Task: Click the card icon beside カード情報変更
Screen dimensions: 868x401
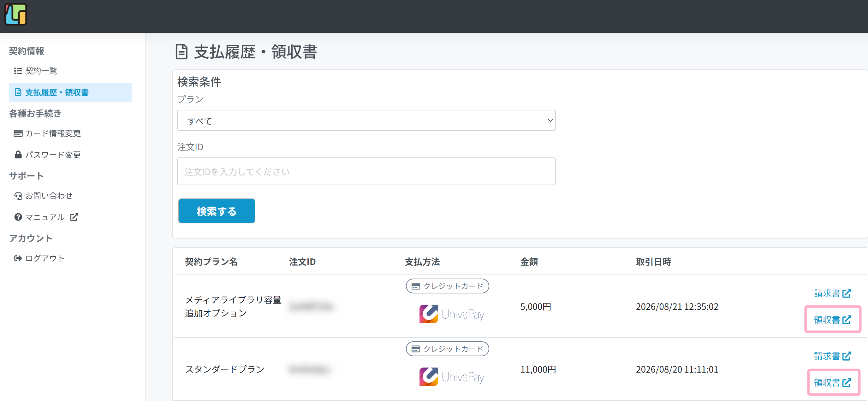Action: click(x=18, y=133)
